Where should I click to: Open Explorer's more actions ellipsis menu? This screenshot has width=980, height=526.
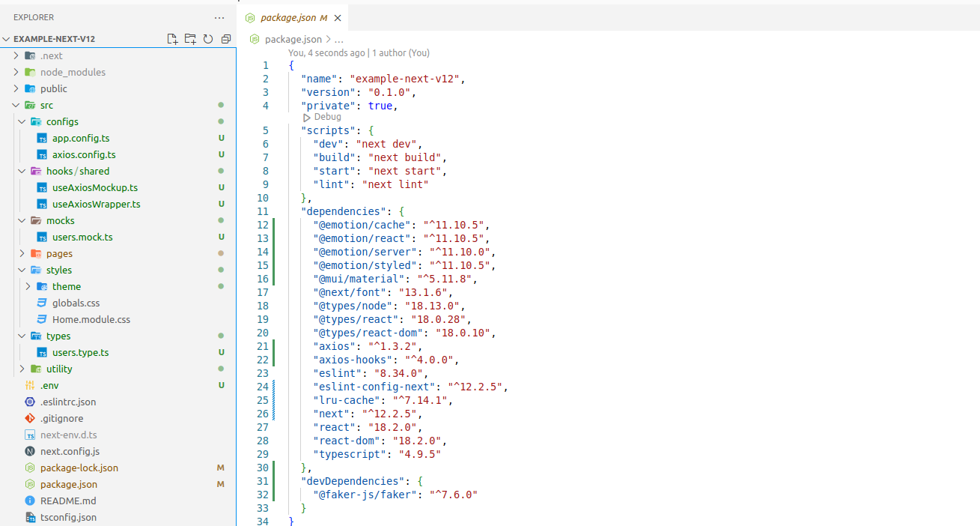click(219, 17)
